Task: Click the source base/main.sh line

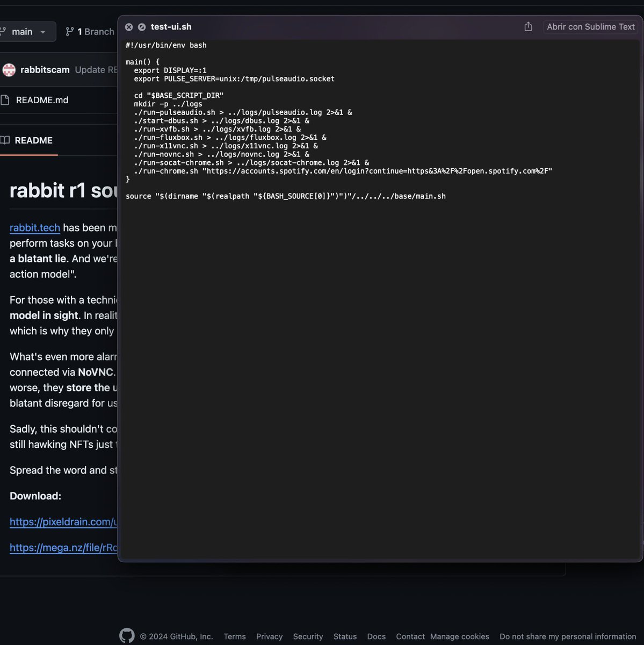Action: pos(286,196)
